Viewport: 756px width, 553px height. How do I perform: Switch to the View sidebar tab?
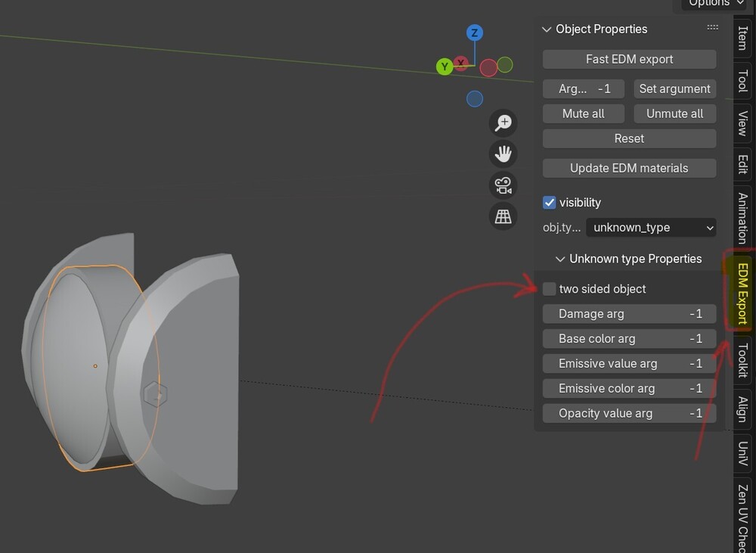pyautogui.click(x=743, y=123)
